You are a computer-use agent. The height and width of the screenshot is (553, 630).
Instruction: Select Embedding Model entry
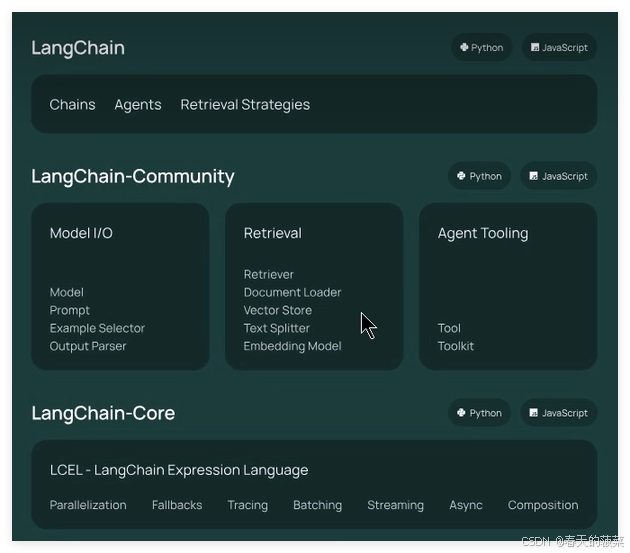click(292, 346)
